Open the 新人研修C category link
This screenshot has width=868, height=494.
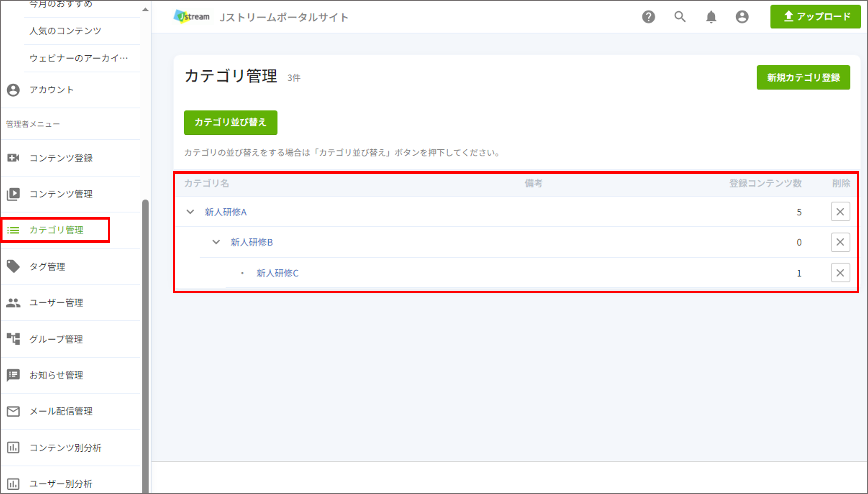click(x=277, y=273)
